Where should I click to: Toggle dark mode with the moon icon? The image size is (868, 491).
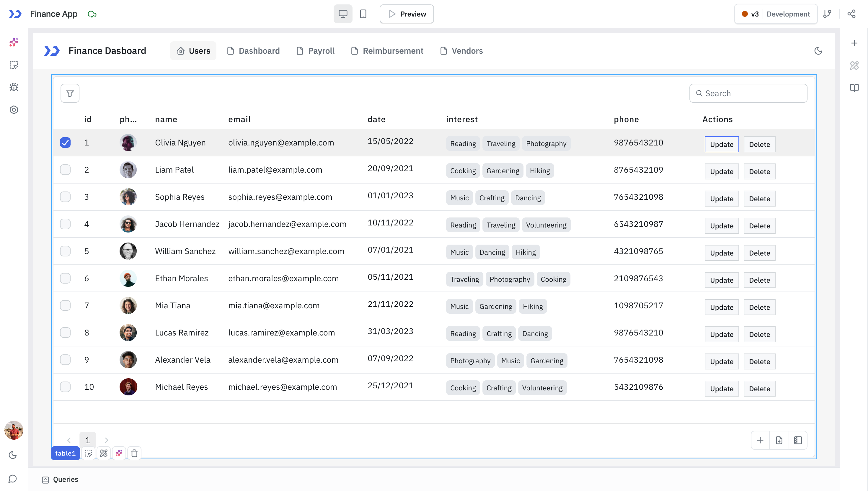tap(818, 51)
